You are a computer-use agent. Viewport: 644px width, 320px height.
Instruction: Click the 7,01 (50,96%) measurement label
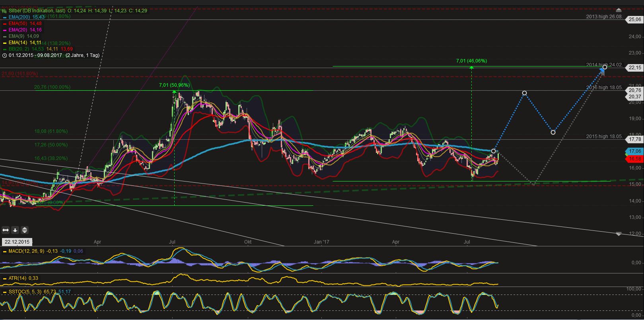coord(174,85)
